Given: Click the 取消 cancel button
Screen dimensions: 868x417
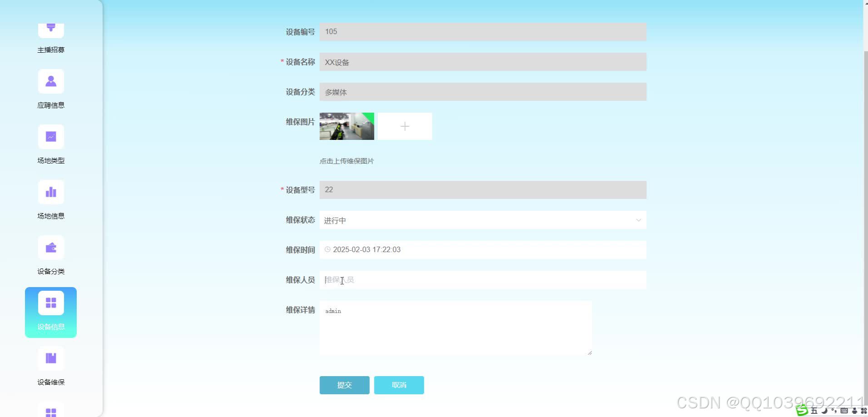Looking at the screenshot, I should (x=399, y=385).
